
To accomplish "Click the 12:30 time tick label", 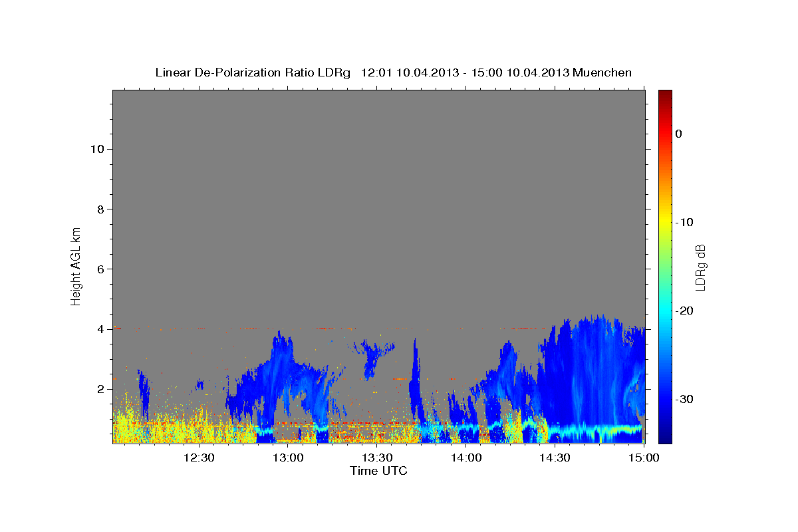I will (x=198, y=458).
